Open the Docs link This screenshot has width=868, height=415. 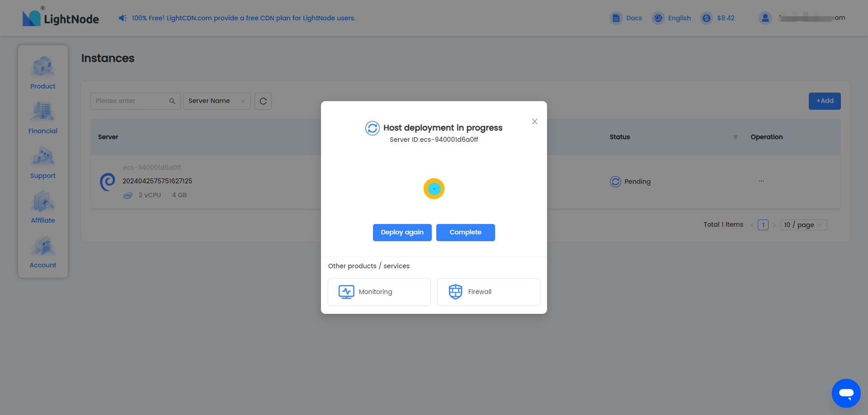click(634, 18)
